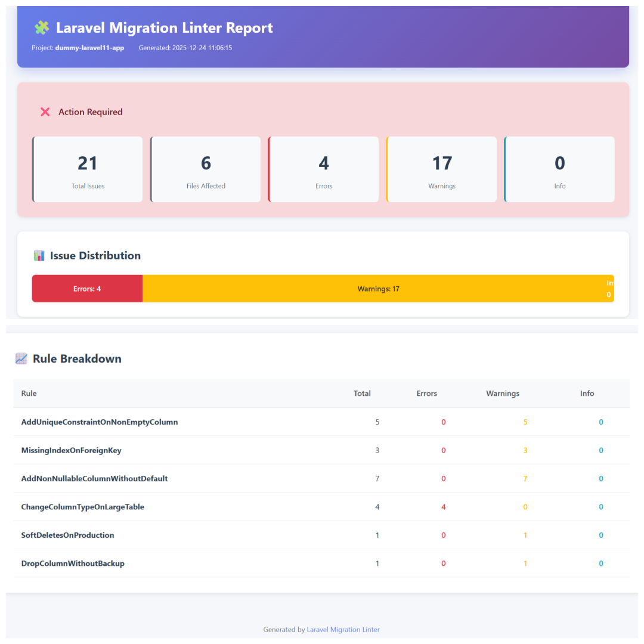Click the yellow Warnings: 17 bar segment
Viewport: 644px width, 644px height.
(378, 289)
